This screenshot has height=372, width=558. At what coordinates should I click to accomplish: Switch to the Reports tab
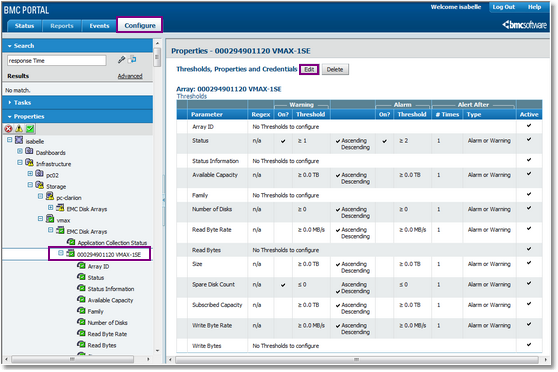pyautogui.click(x=62, y=26)
